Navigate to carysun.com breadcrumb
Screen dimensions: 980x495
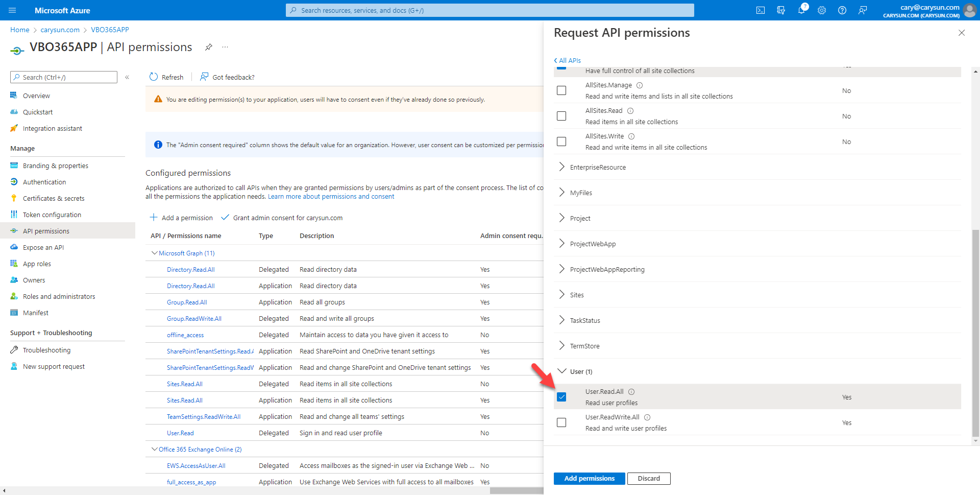[60, 30]
